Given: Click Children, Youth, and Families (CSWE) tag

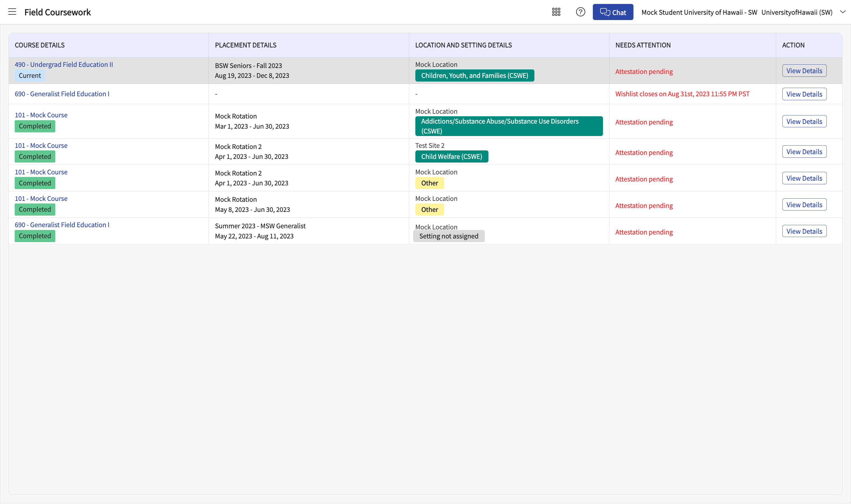Looking at the screenshot, I should click(474, 75).
